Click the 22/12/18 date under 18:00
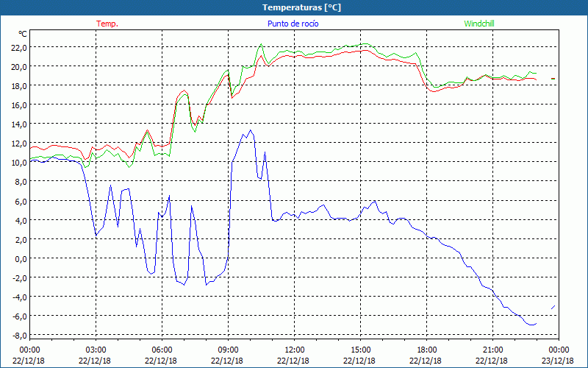The width and height of the screenshot is (588, 368). point(426,361)
